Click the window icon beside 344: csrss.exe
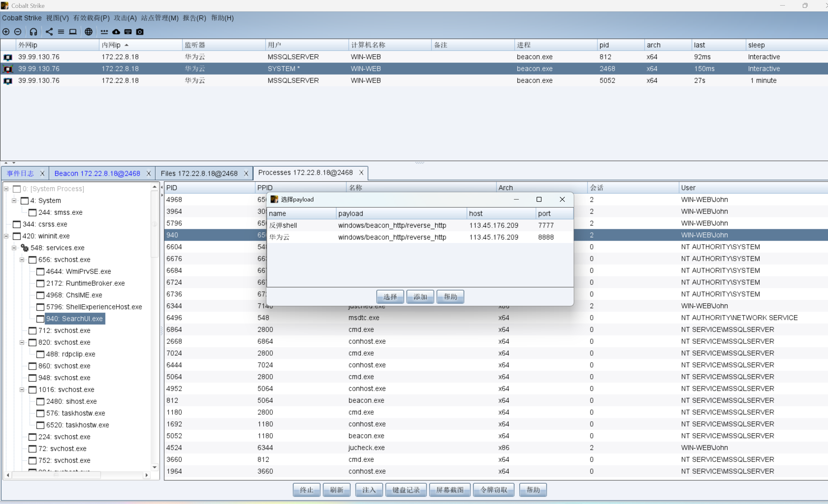The height and width of the screenshot is (504, 828). coord(16,224)
